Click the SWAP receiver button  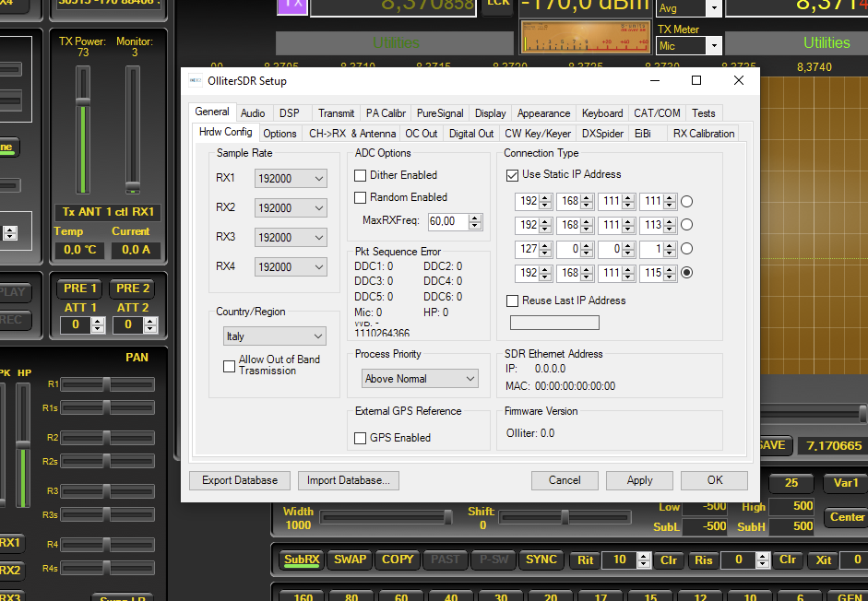click(349, 559)
